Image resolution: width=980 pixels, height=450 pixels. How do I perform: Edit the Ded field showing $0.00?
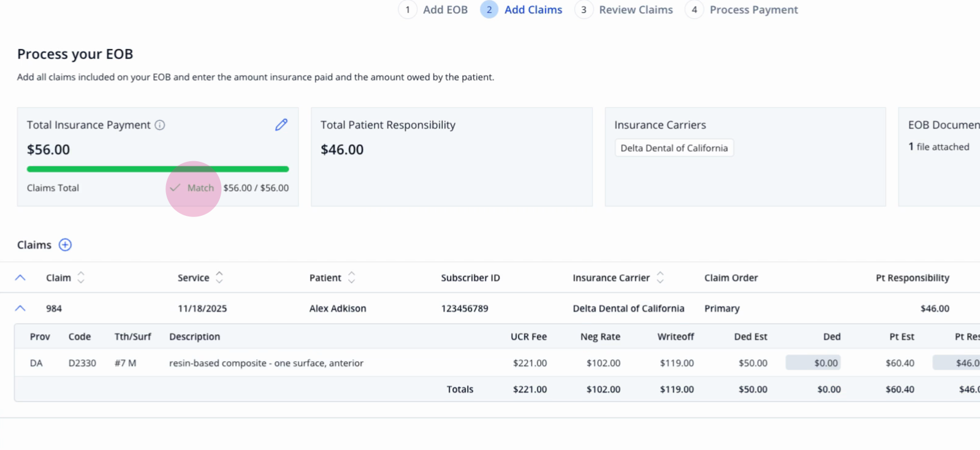[813, 363]
